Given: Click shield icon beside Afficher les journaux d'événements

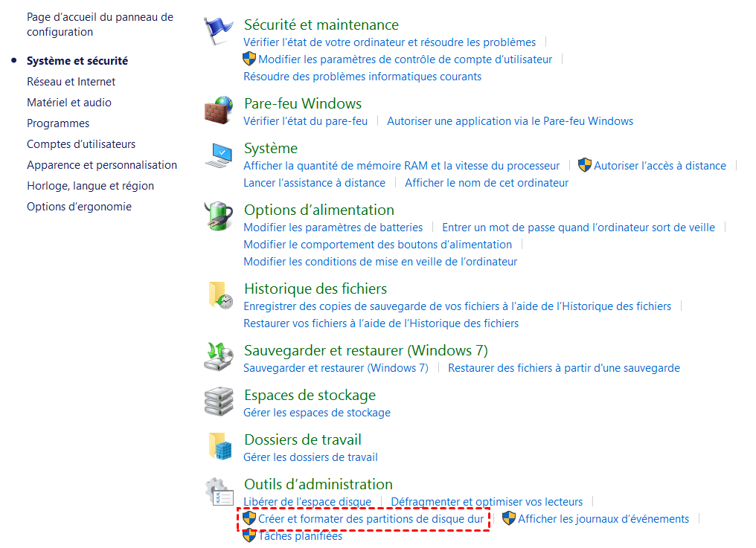Looking at the screenshot, I should [x=509, y=518].
